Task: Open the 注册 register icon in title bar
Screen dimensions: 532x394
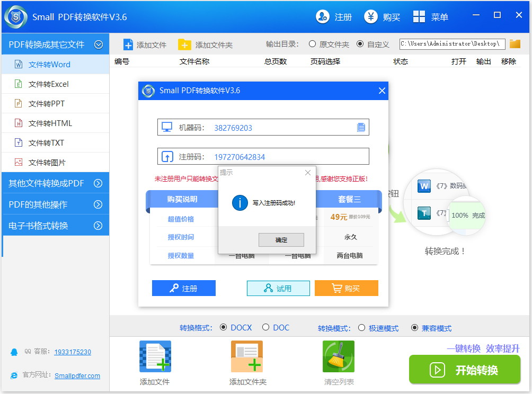Action: tap(322, 16)
